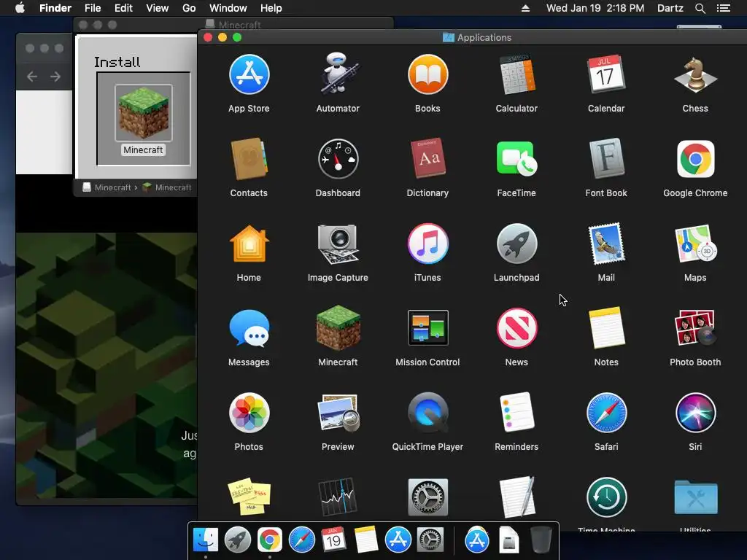Open Notes in Applications window
This screenshot has height=560, width=747.
605,328
